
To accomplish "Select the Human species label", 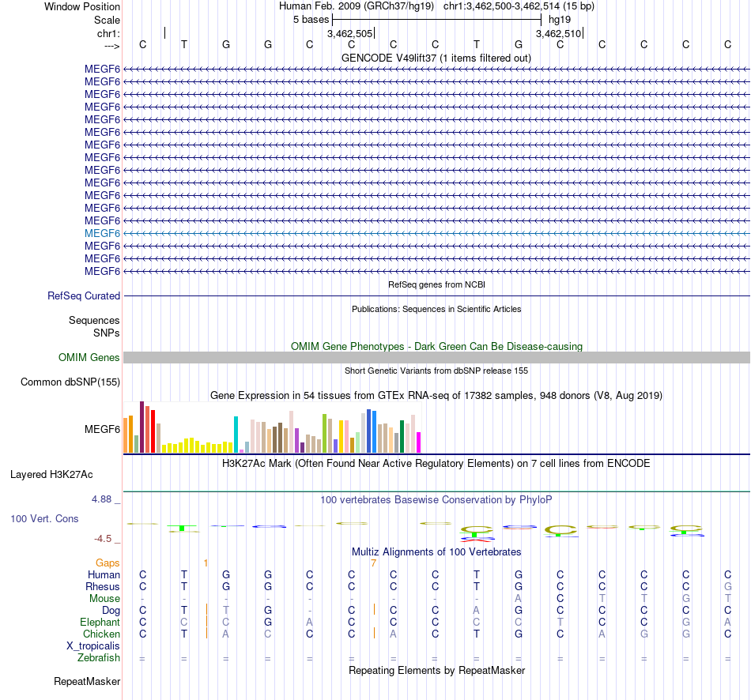I will pos(104,574).
